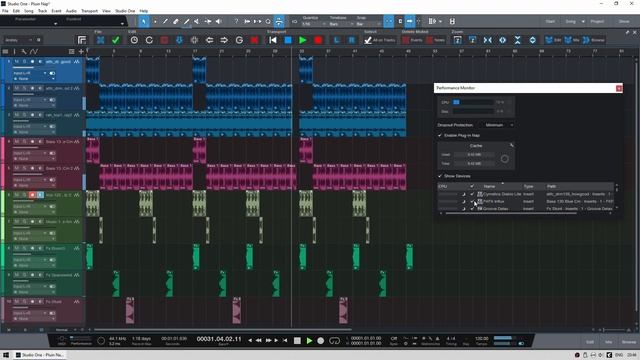
Task: Click the macro Browse panel button
Action: (594, 40)
